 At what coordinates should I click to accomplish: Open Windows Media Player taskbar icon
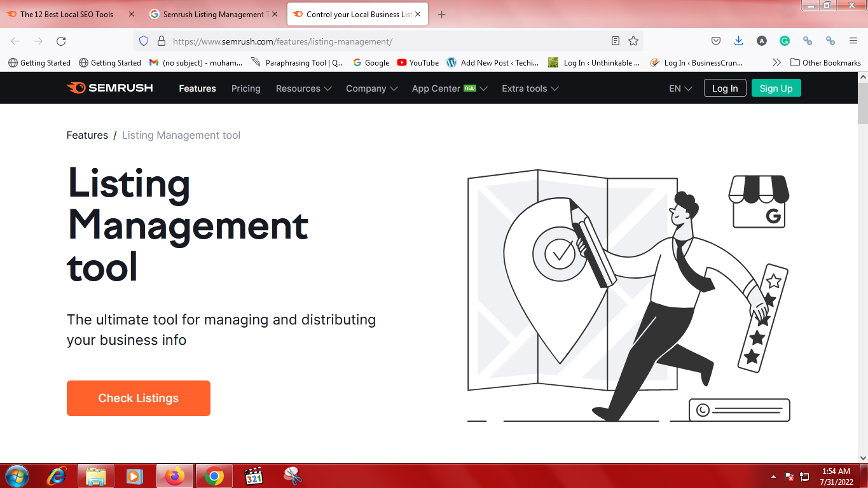pyautogui.click(x=134, y=476)
